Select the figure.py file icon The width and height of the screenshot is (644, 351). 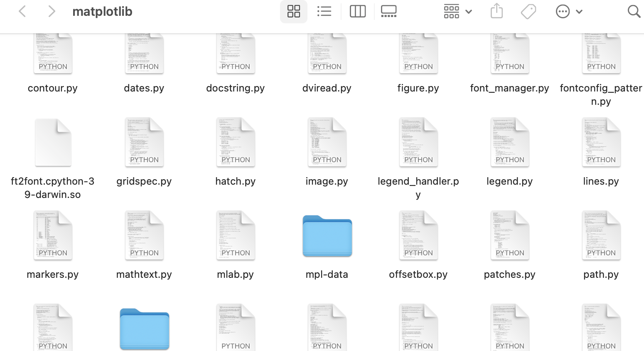coord(418,53)
